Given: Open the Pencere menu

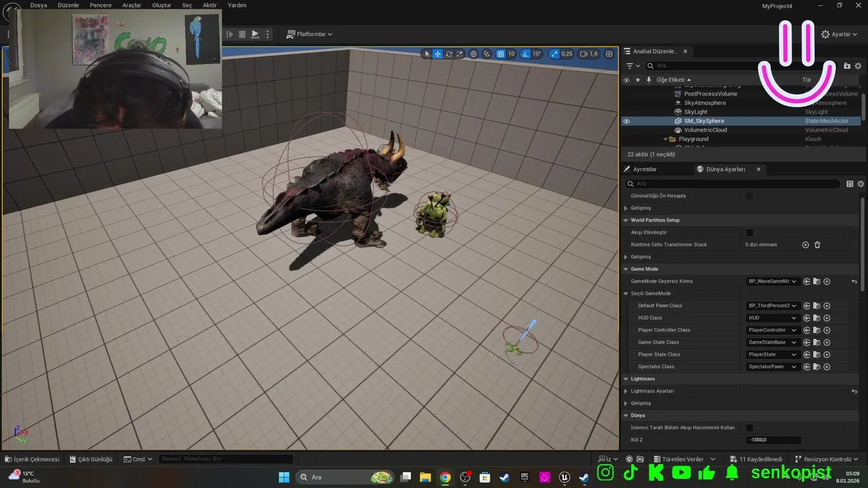Looking at the screenshot, I should [x=100, y=5].
